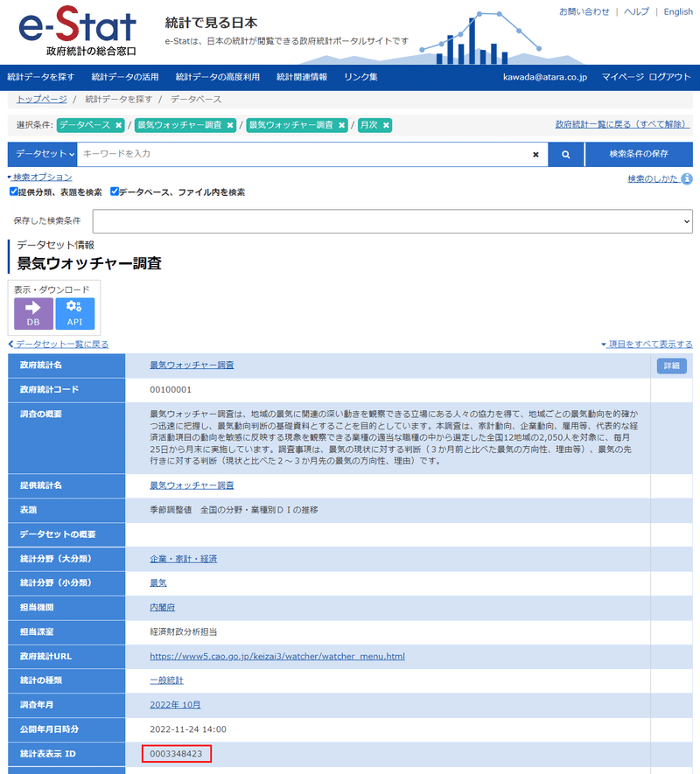Click the 検索条件の保存 button
Screen dimensions: 700x774
pyautogui.click(x=639, y=154)
